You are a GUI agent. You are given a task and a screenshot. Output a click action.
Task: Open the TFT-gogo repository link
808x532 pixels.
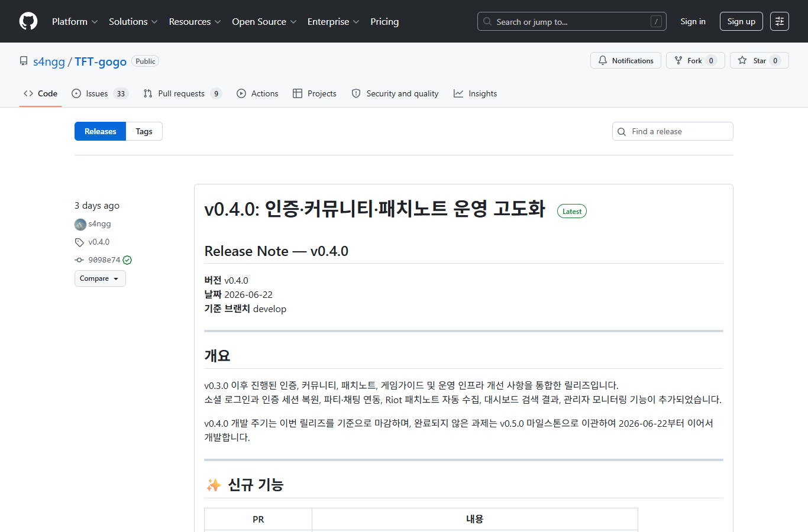(101, 61)
